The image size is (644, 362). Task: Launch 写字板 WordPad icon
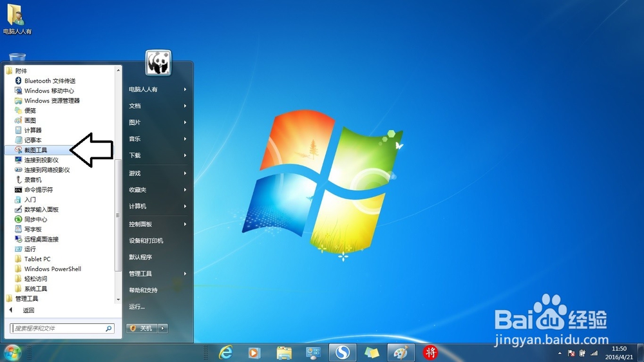[x=18, y=229]
